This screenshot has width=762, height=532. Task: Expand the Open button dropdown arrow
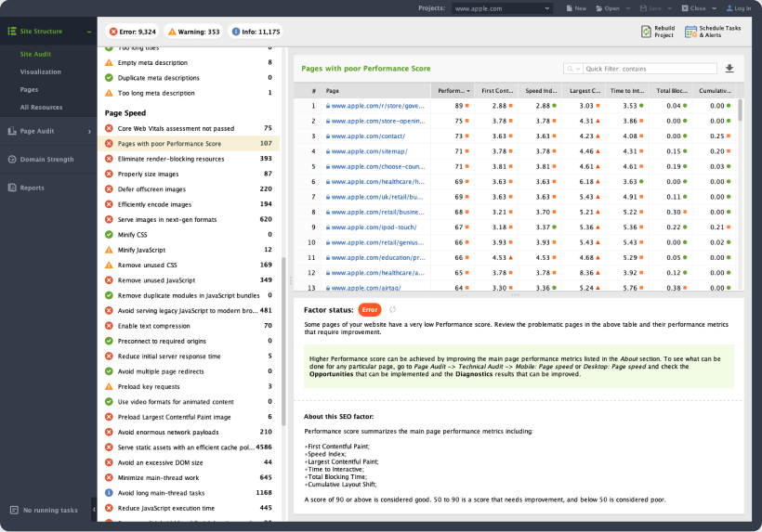coord(628,8)
